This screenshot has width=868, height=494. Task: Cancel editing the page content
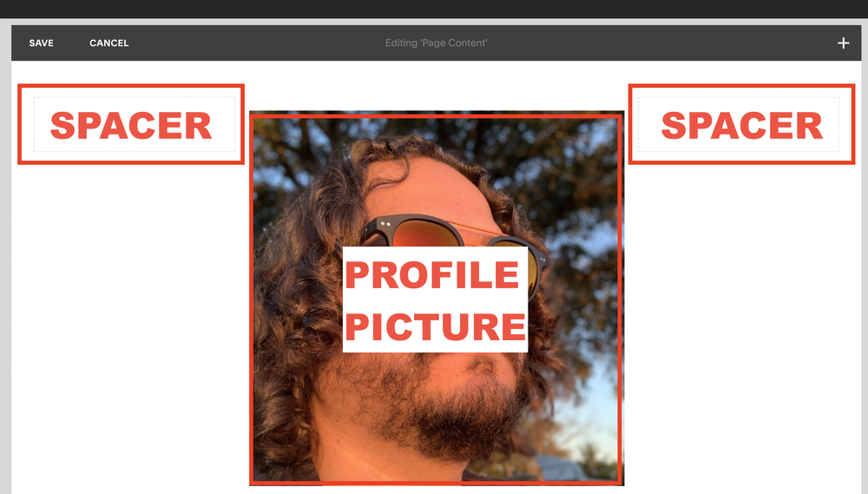pos(109,43)
